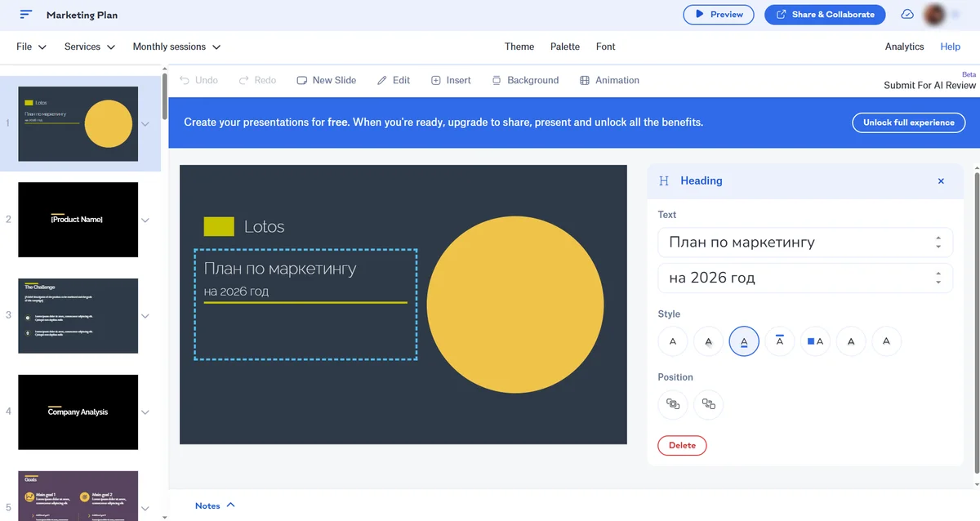980x521 pixels.
Task: Choose the underlined heading style
Action: tap(744, 341)
